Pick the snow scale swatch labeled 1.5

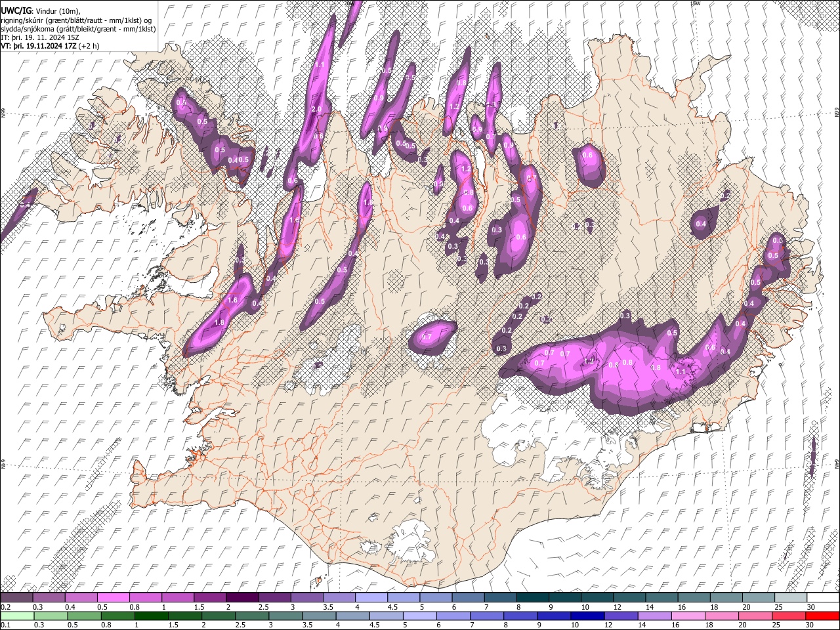point(209,597)
